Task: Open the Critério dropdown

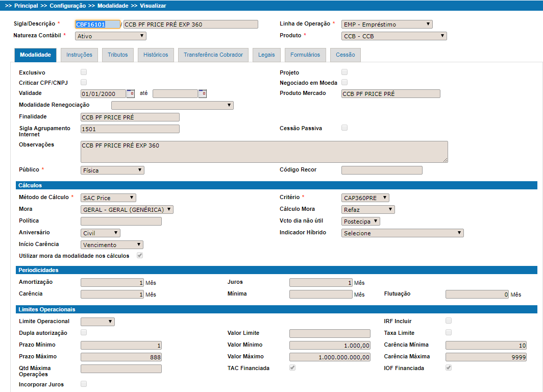Action: [x=365, y=198]
